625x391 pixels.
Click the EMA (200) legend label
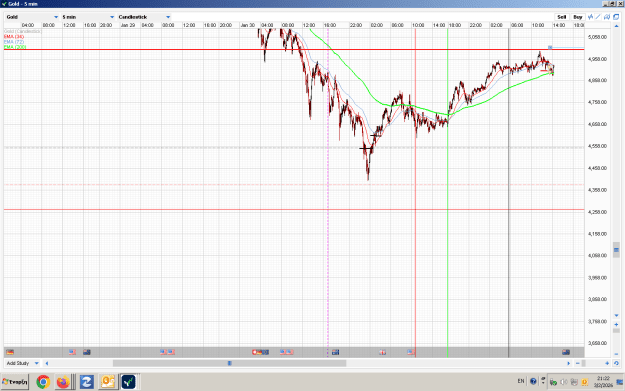pyautogui.click(x=15, y=47)
